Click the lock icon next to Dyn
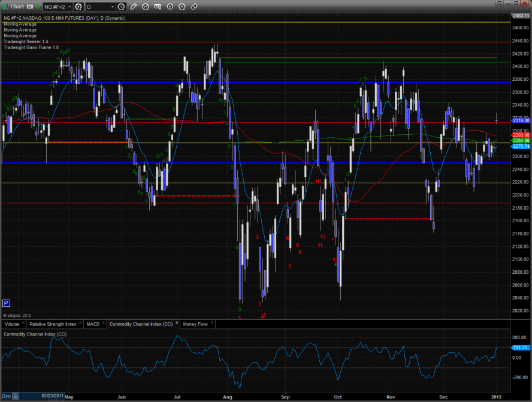The height and width of the screenshot is (402, 532). 16,396
